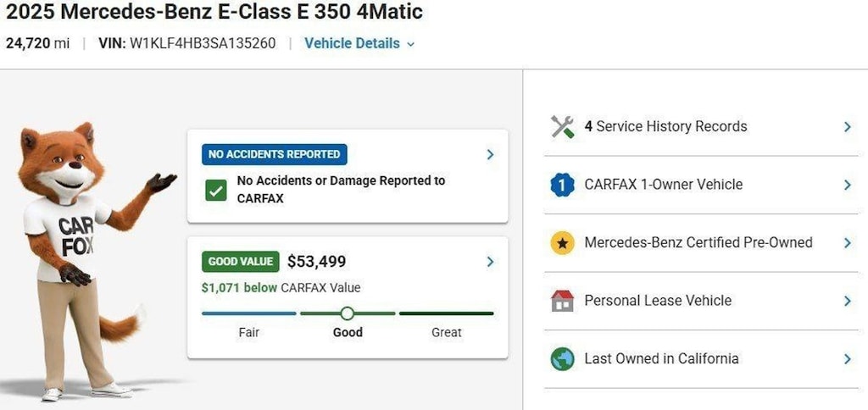Open the chevron beside Last Owned in California

pyautogui.click(x=848, y=359)
